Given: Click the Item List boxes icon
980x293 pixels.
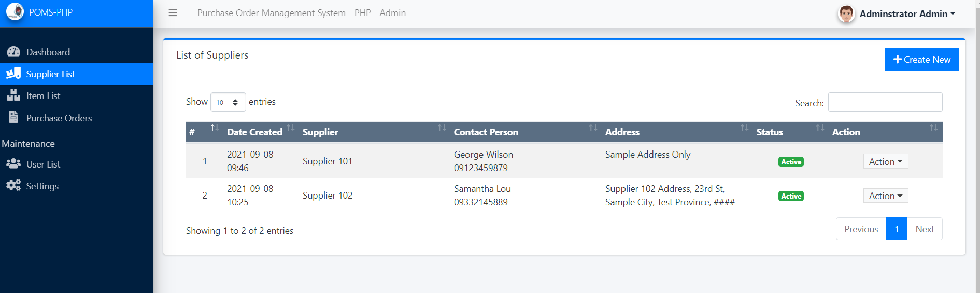Looking at the screenshot, I should point(13,95).
